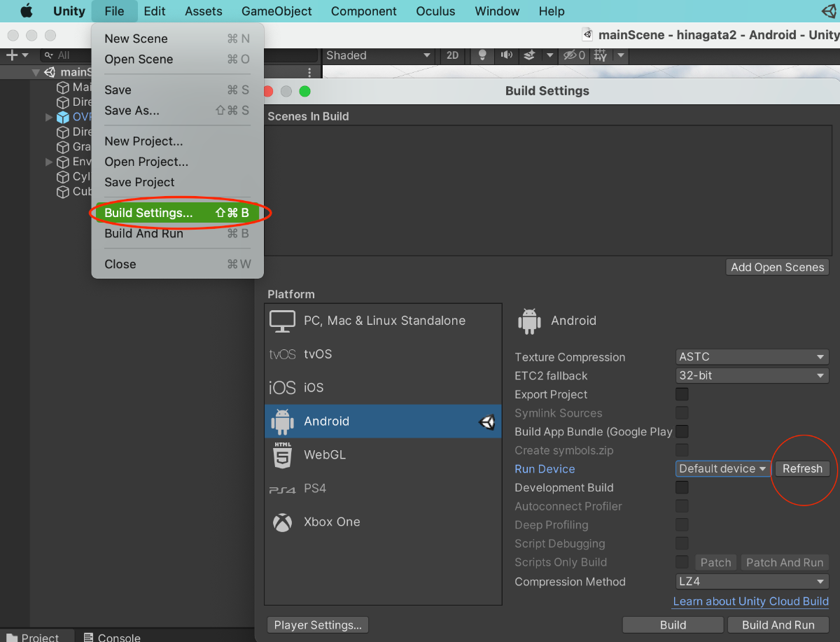Enable the Export Project checkbox
Viewport: 840px width, 642px height.
click(682, 394)
